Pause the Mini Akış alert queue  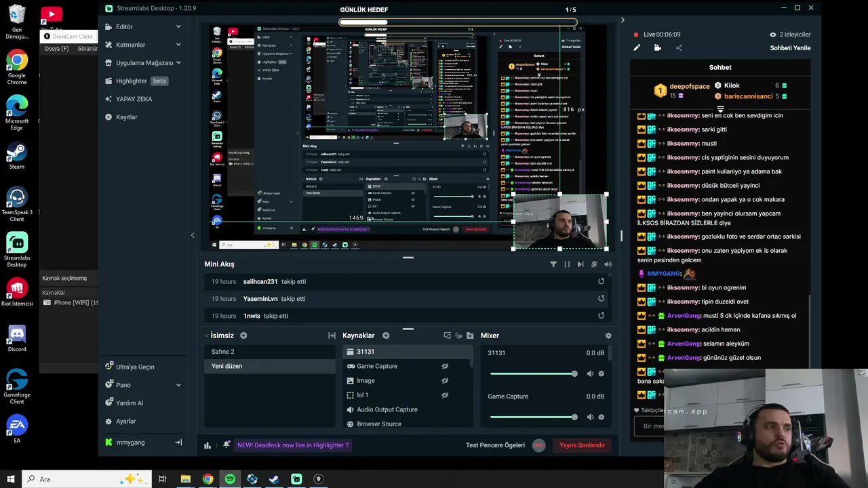(567, 264)
